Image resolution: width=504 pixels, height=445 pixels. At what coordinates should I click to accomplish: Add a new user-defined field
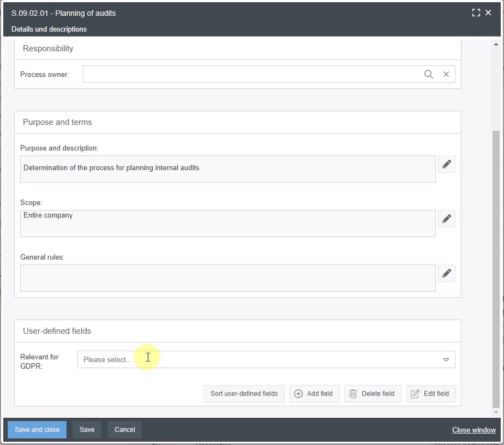click(314, 394)
